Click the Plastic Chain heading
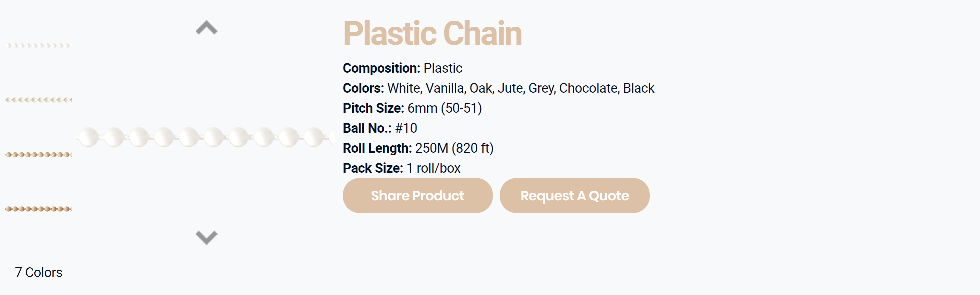The image size is (980, 295). (432, 33)
